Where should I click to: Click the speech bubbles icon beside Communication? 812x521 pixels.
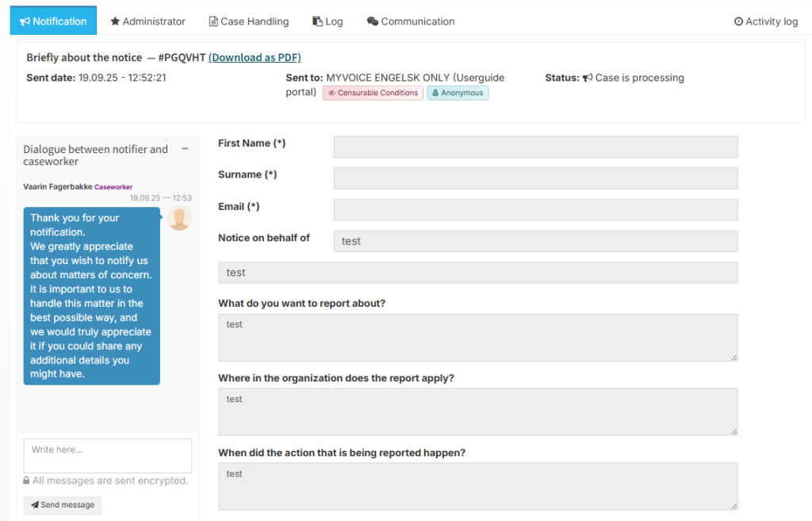(x=373, y=21)
